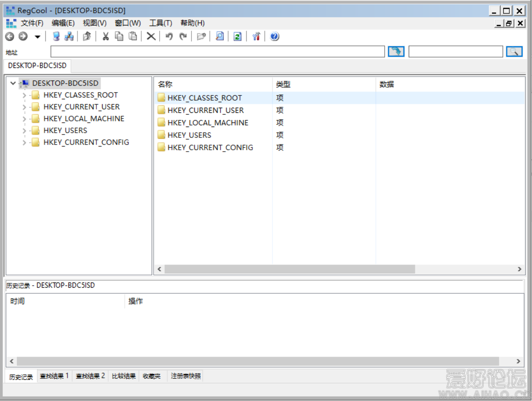532x401 pixels.
Task: Click the go-to-address button beside address bar
Action: coord(396,52)
